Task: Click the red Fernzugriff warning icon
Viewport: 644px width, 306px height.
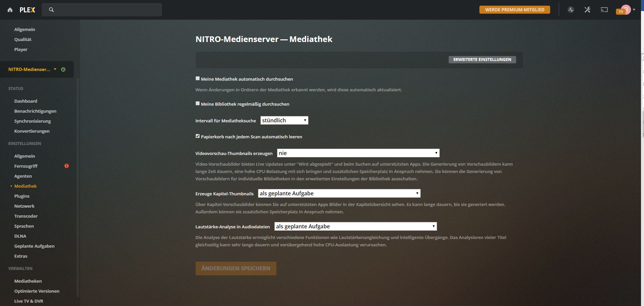Action: pos(66,166)
